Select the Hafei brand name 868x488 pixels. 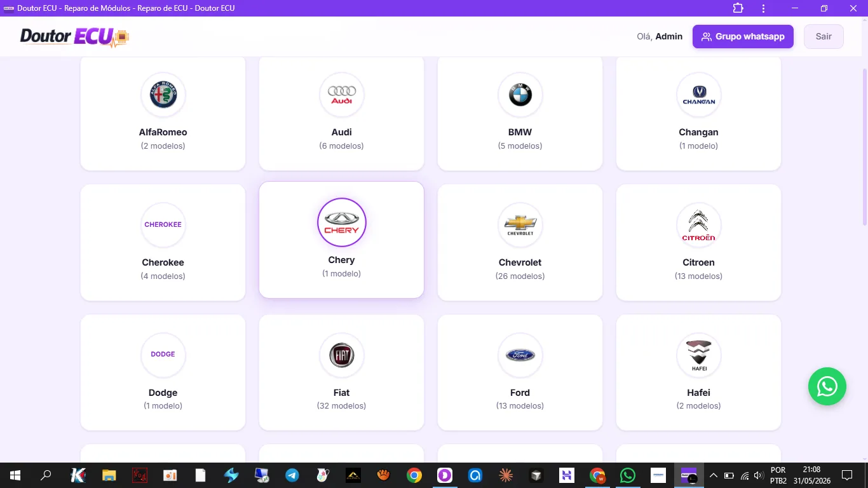point(699,393)
